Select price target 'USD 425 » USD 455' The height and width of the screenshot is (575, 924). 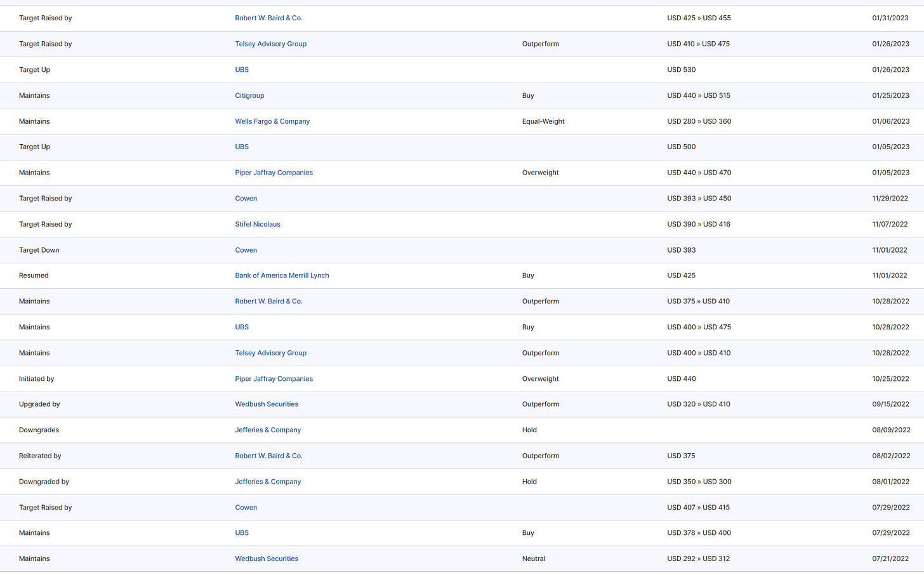tap(699, 18)
